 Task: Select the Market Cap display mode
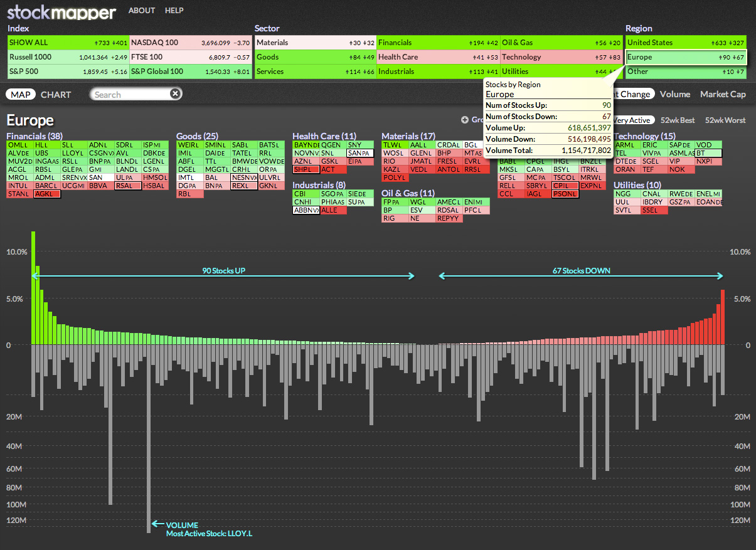click(723, 94)
